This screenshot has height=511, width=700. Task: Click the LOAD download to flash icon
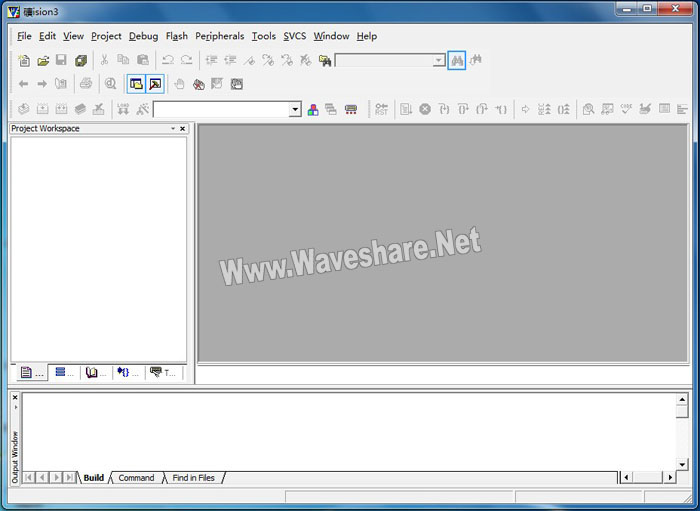pyautogui.click(x=123, y=109)
